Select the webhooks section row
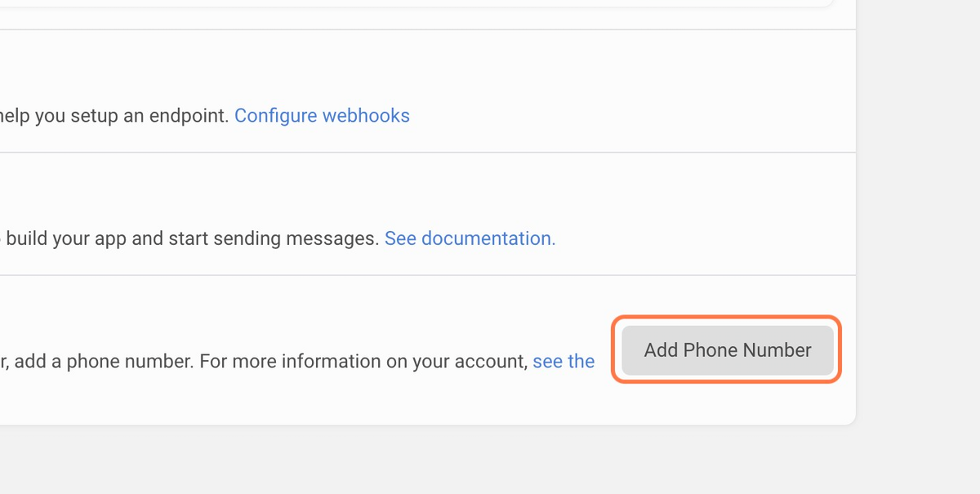Image resolution: width=980 pixels, height=494 pixels. coord(428,91)
